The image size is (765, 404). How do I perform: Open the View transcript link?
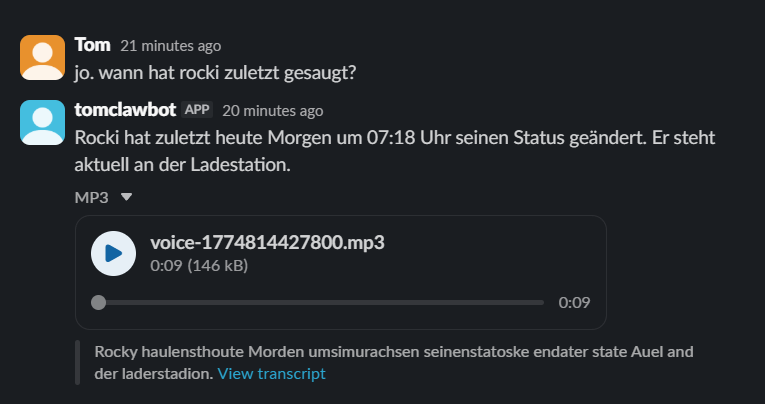(x=271, y=374)
